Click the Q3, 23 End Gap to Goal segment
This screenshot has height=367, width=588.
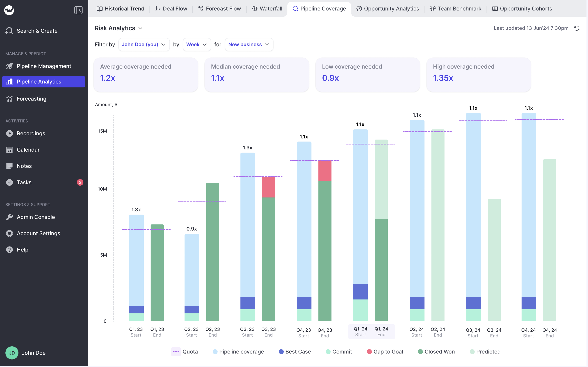268,187
